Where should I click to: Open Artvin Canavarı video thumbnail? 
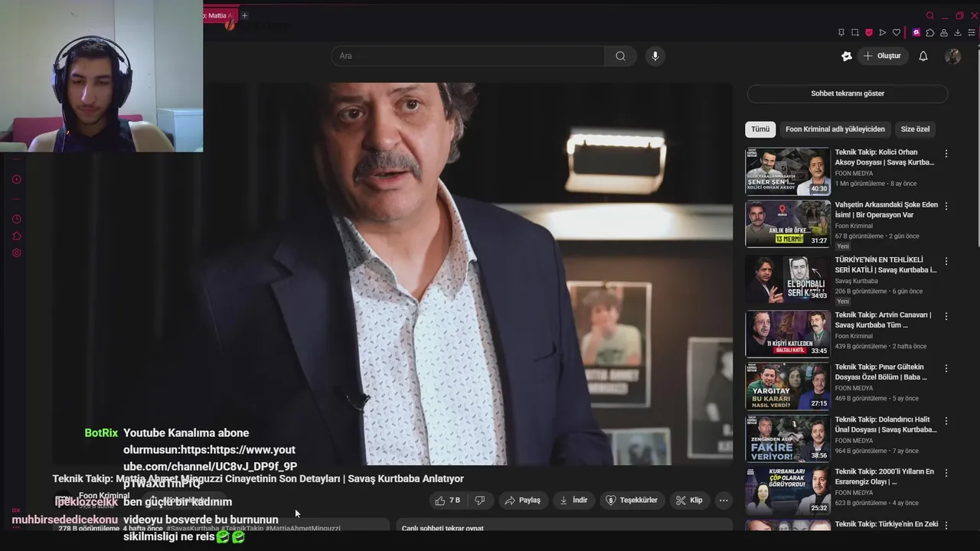click(787, 334)
